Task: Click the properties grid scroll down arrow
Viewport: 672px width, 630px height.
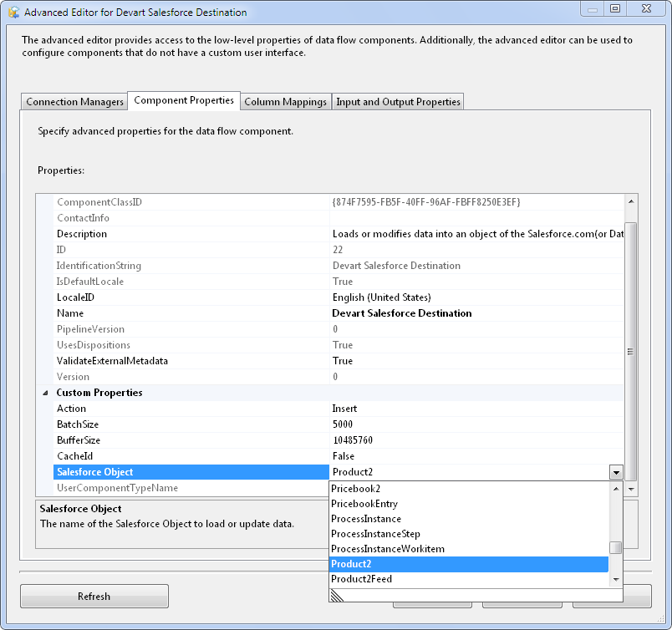Action: click(631, 489)
